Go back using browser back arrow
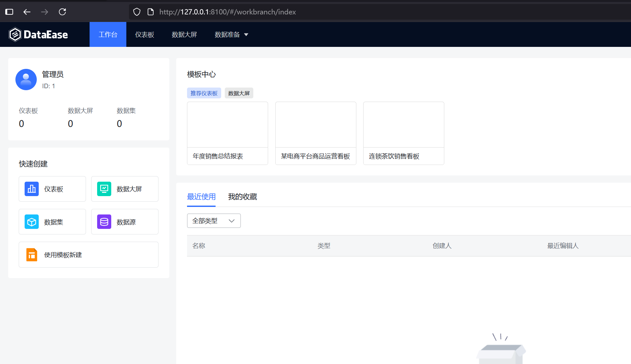 27,12
